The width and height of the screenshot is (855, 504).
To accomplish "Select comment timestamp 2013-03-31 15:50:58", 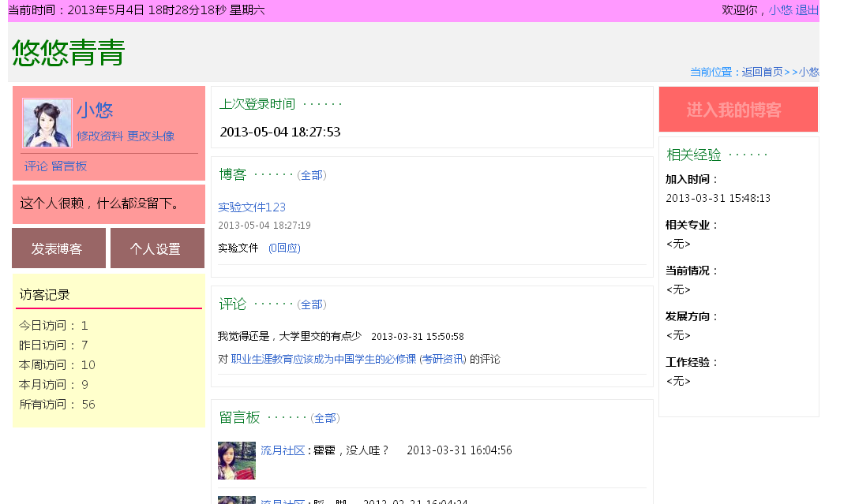I will point(418,337).
